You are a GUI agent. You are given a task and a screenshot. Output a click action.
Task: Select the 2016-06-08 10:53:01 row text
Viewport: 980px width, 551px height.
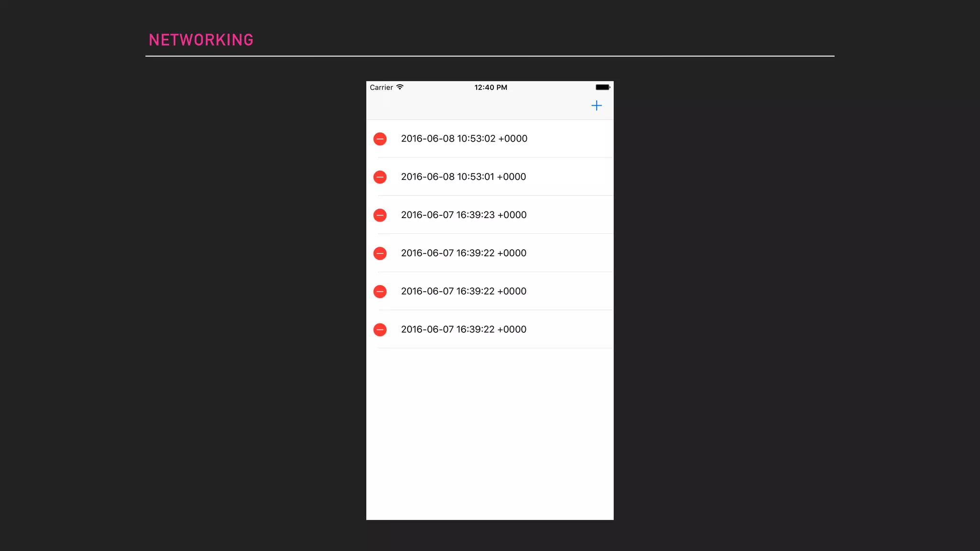pyautogui.click(x=463, y=177)
